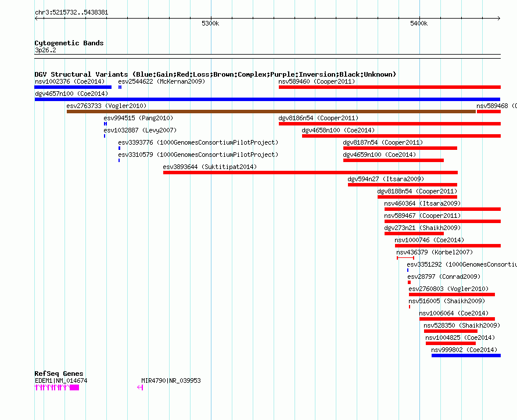Select the red nsv460364 bar
The height and width of the screenshot is (420, 517).
coord(443,209)
